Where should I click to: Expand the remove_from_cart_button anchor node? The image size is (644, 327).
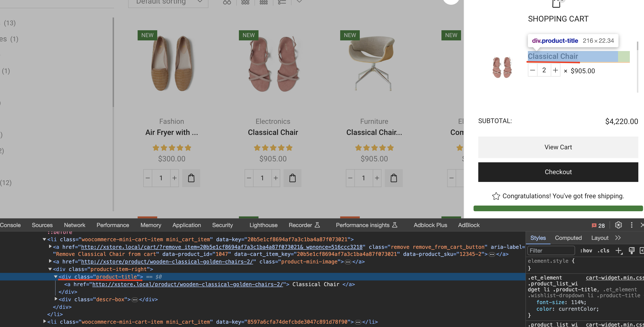(50, 246)
